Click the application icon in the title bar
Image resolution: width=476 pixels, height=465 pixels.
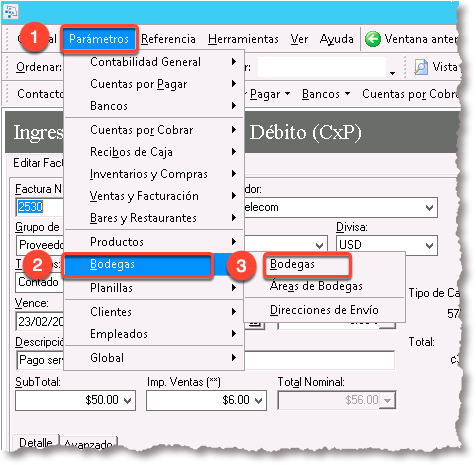(x=10, y=12)
